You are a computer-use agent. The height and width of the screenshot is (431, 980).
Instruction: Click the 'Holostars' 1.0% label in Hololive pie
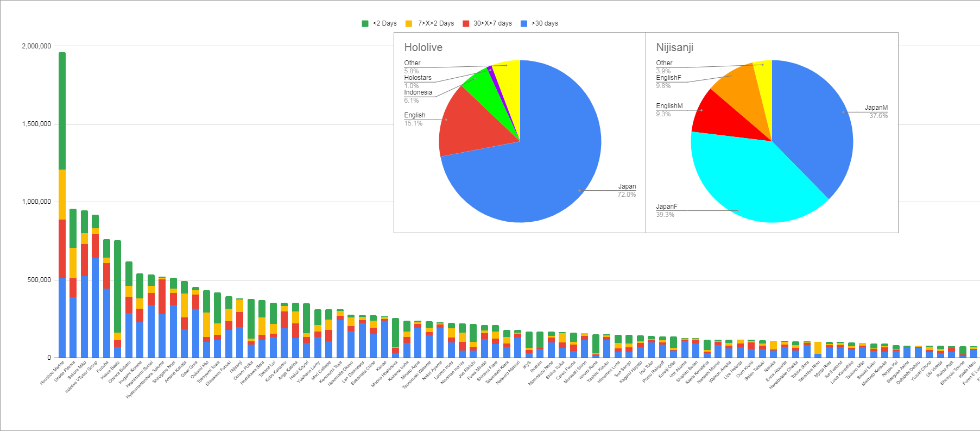(x=418, y=82)
